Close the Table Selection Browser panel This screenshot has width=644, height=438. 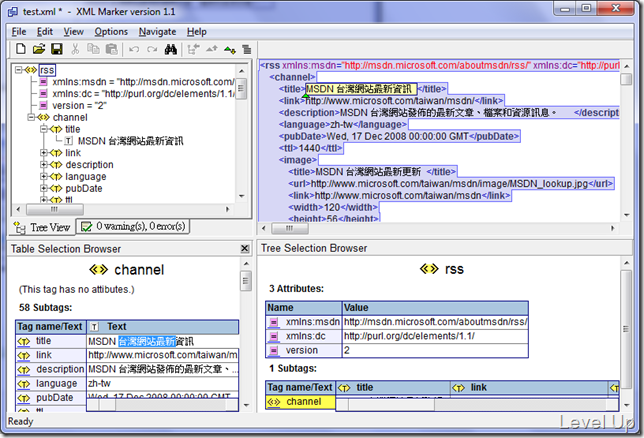click(x=244, y=249)
